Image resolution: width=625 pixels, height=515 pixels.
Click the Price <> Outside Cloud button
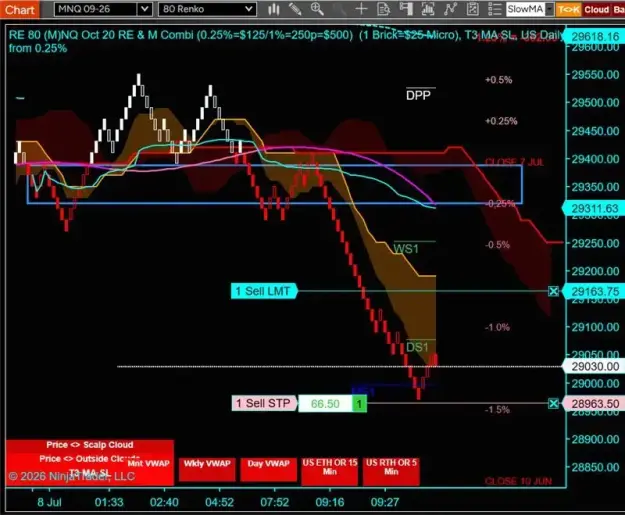[90, 459]
